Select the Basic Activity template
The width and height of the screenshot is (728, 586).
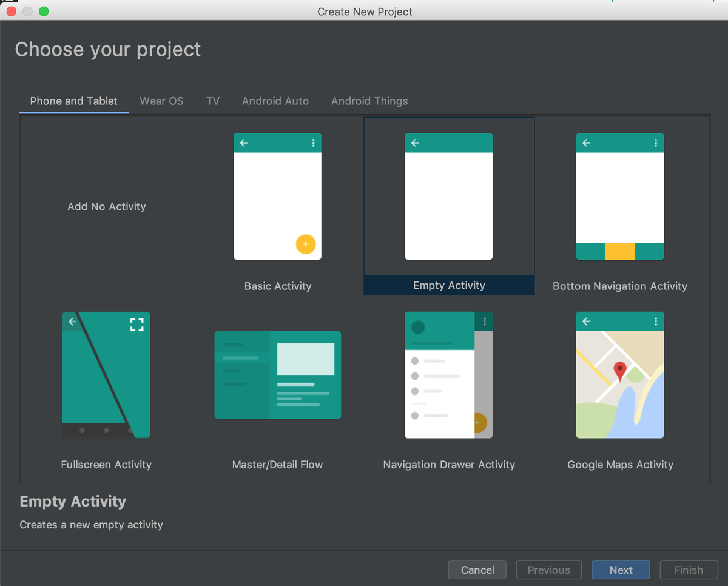pyautogui.click(x=277, y=196)
